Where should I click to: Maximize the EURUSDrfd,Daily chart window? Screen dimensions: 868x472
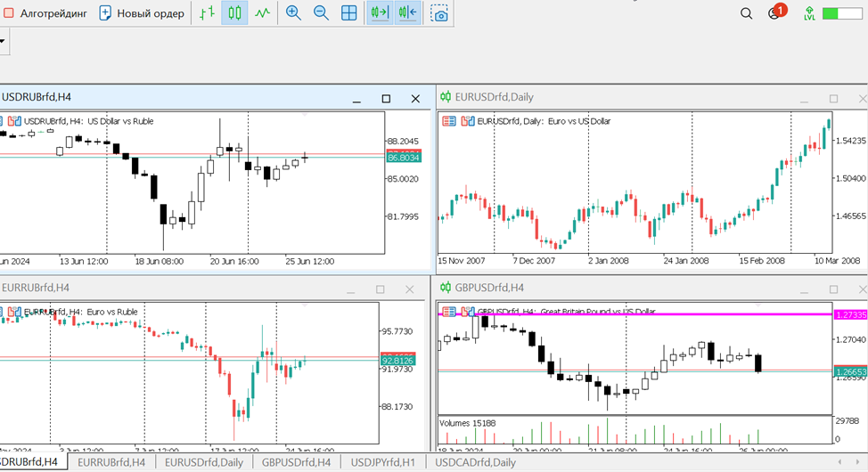click(833, 99)
